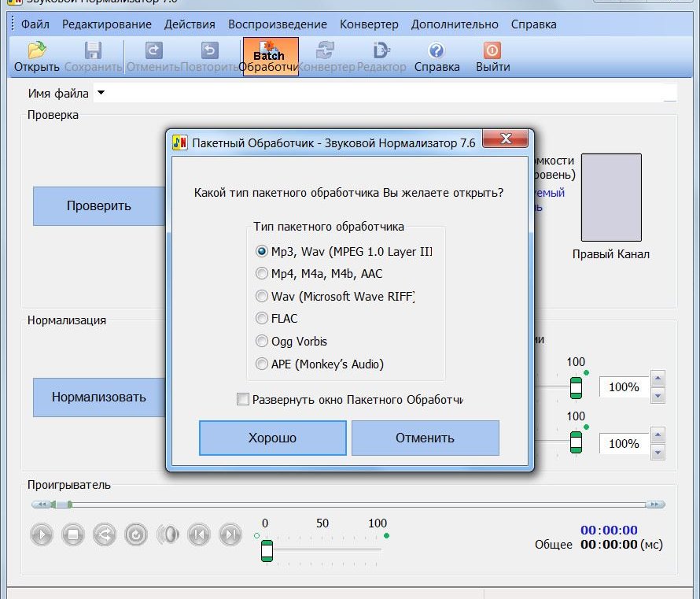Click the play button in the player
Screen dimensions: 700x599
(42, 534)
